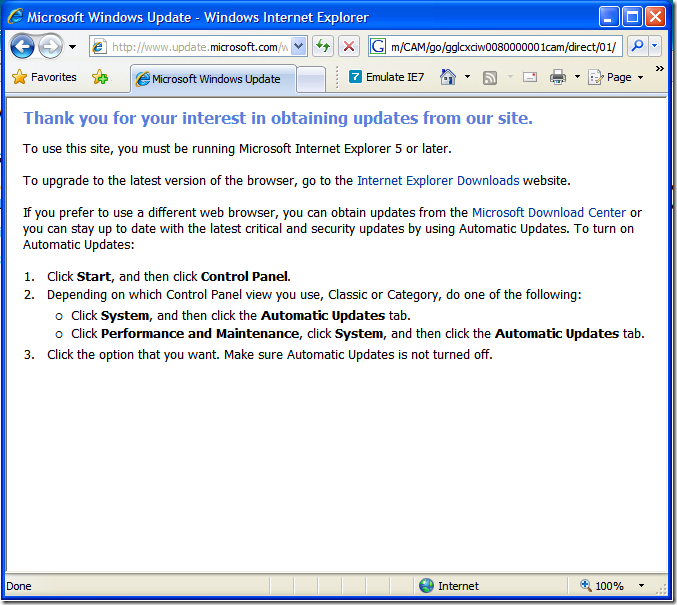The height and width of the screenshot is (605, 677).
Task: Click Emulate IE7 toolbar button
Action: point(386,77)
